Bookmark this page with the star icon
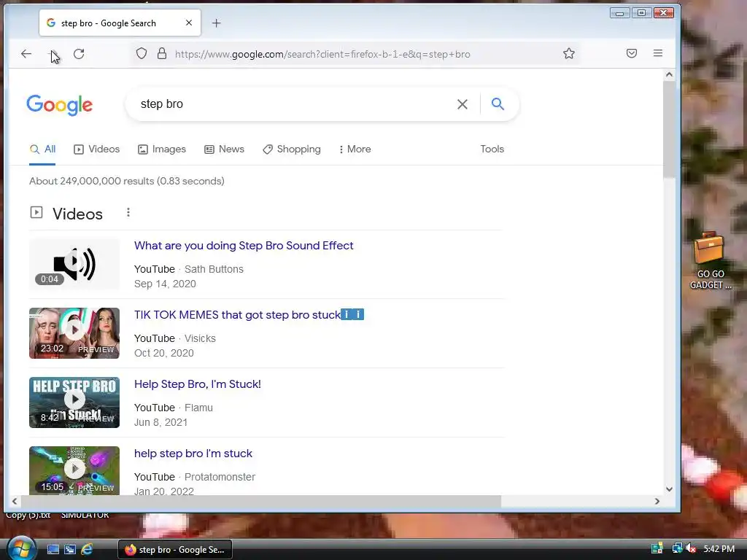 click(x=569, y=53)
